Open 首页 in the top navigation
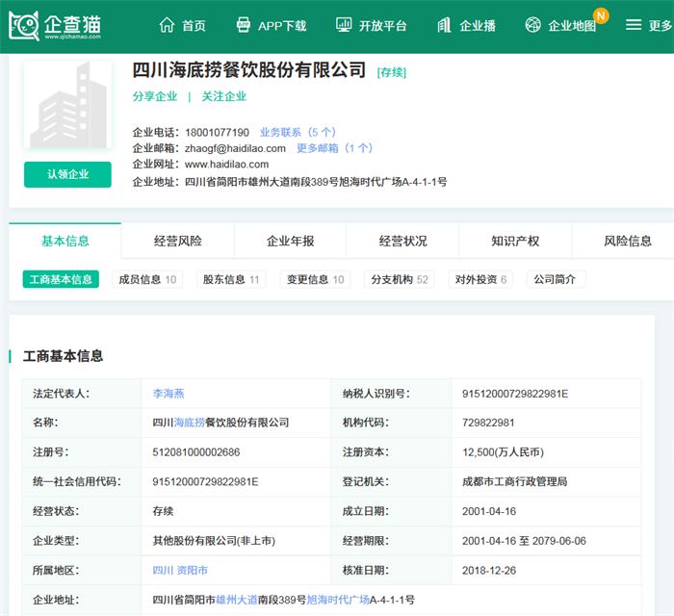This screenshot has width=674, height=616. [x=194, y=26]
